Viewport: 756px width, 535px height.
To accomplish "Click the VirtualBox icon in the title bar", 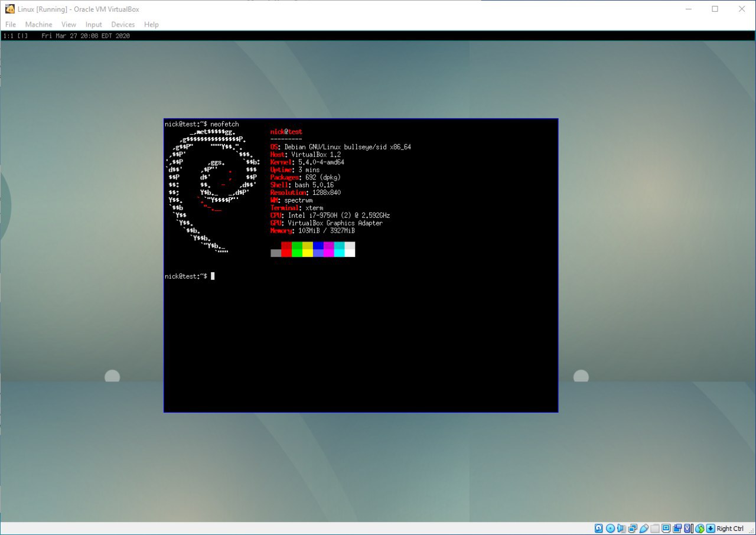I will [10, 9].
